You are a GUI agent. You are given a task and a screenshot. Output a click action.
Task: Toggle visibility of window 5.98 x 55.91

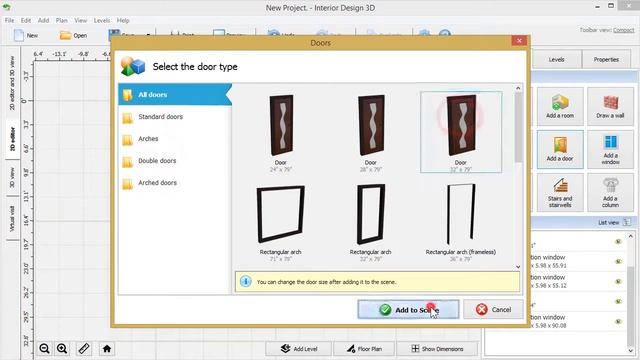tap(618, 261)
